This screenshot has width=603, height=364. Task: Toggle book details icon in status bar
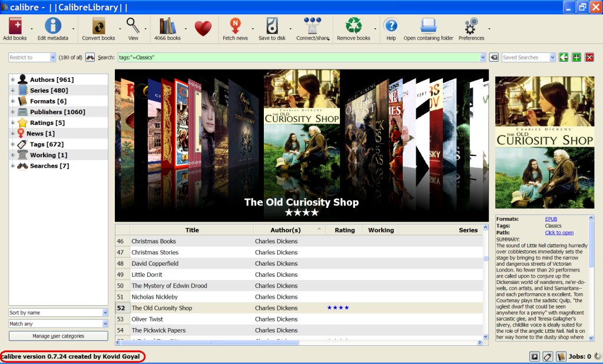[561, 357]
